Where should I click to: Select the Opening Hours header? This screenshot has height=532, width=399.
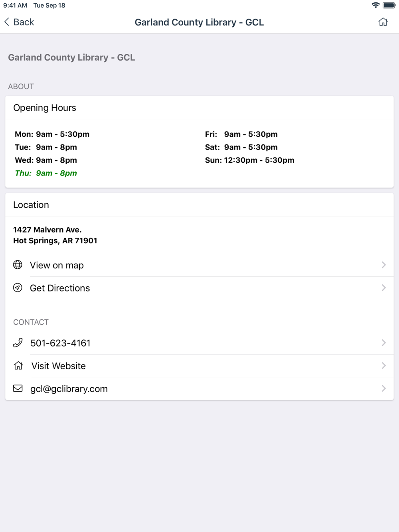[x=45, y=108]
